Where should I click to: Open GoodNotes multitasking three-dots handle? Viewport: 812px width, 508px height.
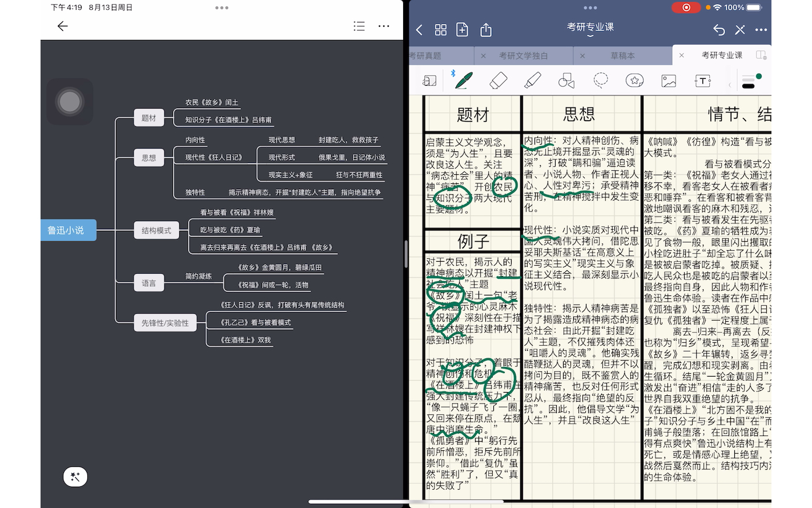coord(590,7)
